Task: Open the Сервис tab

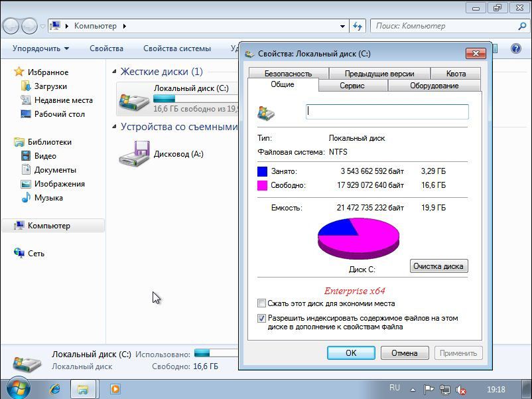Action: (x=352, y=86)
